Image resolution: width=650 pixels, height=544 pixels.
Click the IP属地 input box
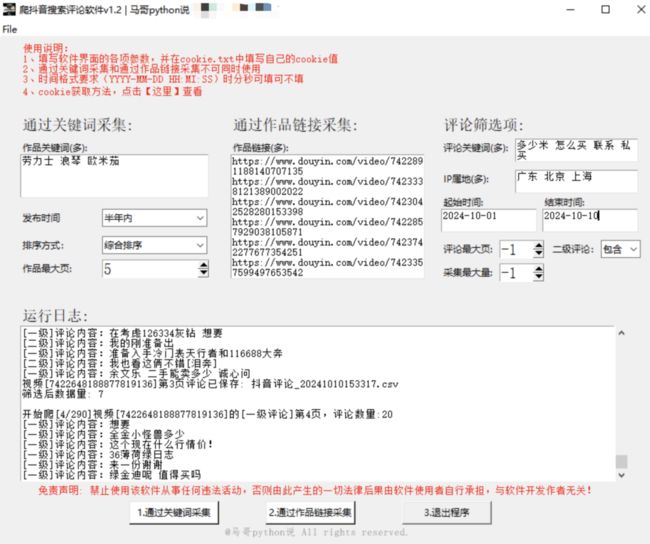(576, 181)
